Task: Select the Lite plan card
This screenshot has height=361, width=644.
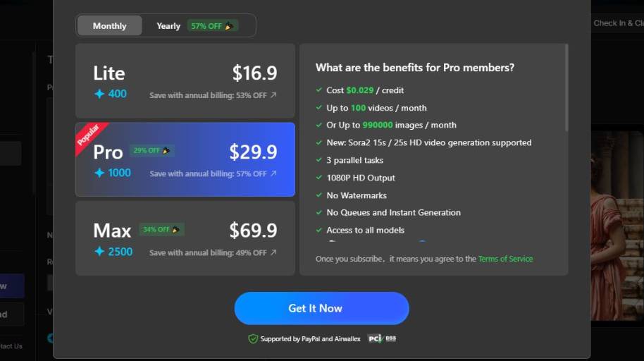Action: (185, 81)
